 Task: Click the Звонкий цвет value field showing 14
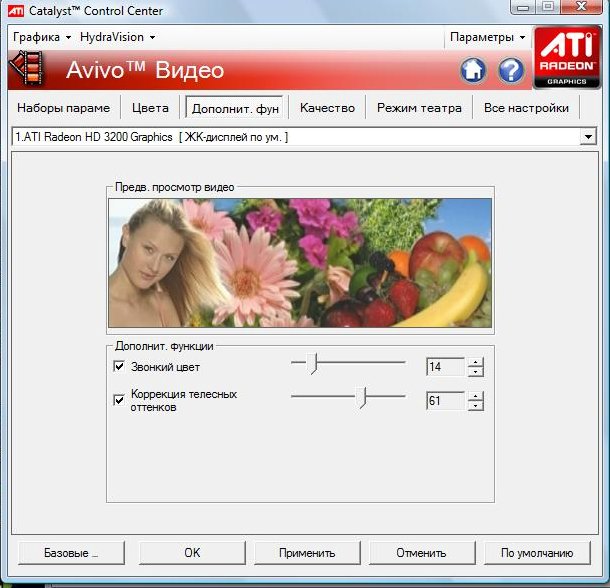[445, 367]
